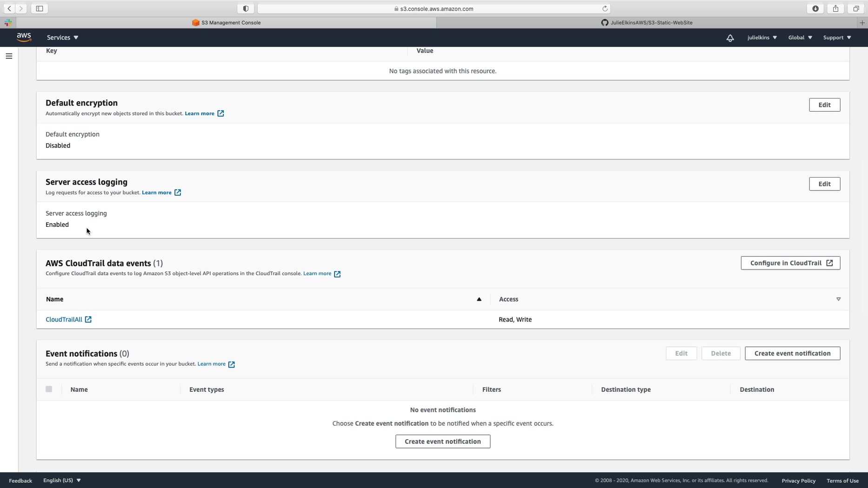Screen dimensions: 868x488
Task: Click the 'Enabled' server access logging status
Action: point(57,224)
